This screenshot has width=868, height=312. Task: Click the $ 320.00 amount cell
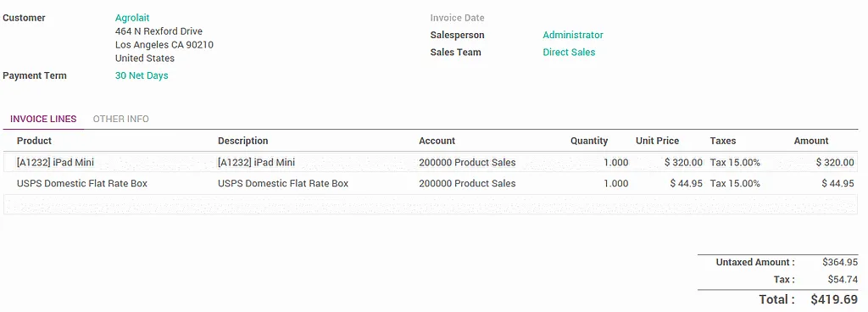pyautogui.click(x=835, y=163)
